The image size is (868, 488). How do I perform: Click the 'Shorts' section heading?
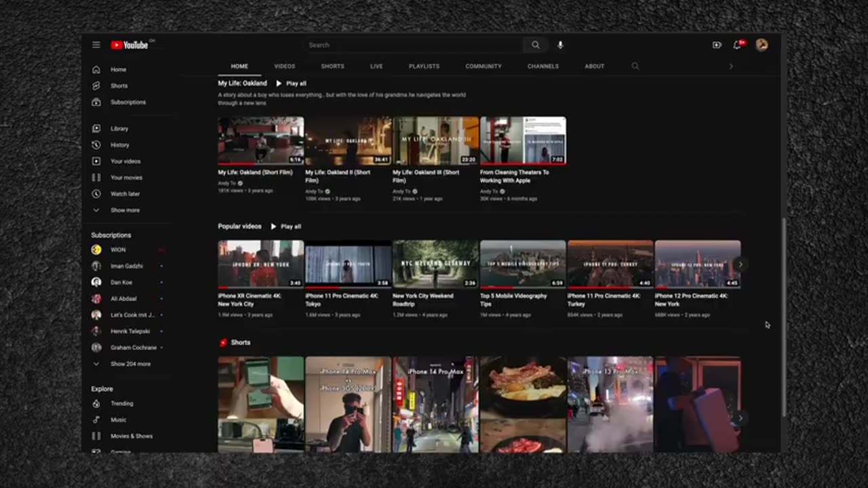[x=241, y=342]
